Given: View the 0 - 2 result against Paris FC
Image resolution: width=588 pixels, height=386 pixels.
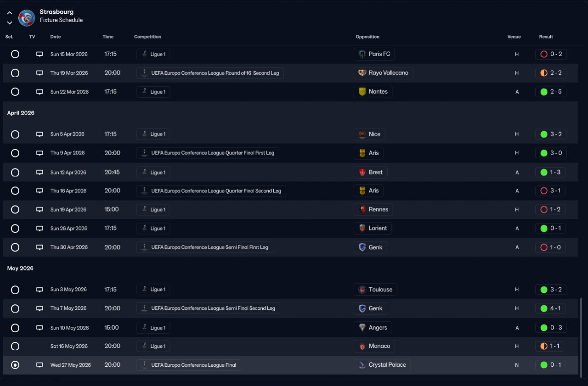Looking at the screenshot, I should point(551,54).
